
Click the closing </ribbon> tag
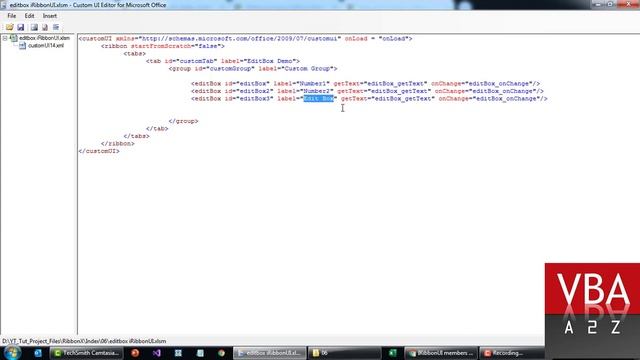[118, 144]
